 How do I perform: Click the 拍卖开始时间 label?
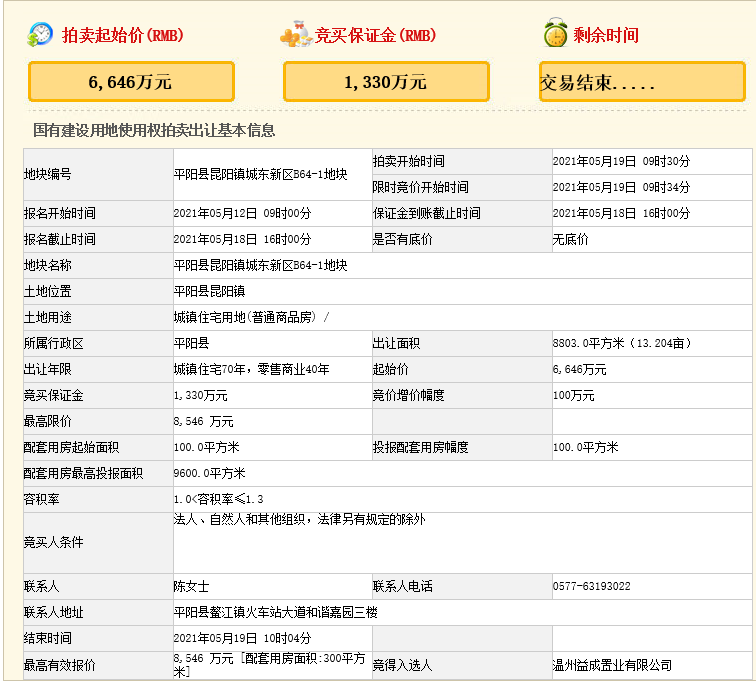[x=408, y=161]
